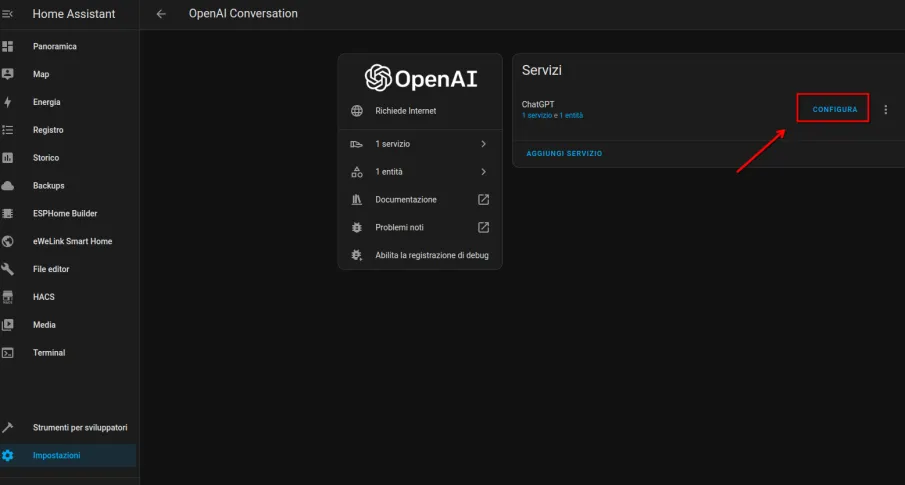Click the ESPHome Builder chip icon
Screen dimensions: 905x485
point(8,213)
